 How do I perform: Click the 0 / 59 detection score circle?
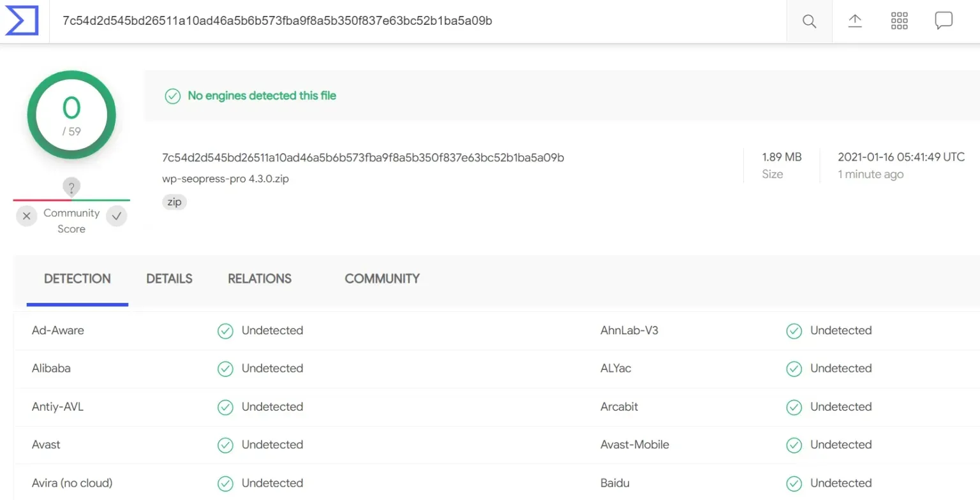[71, 115]
